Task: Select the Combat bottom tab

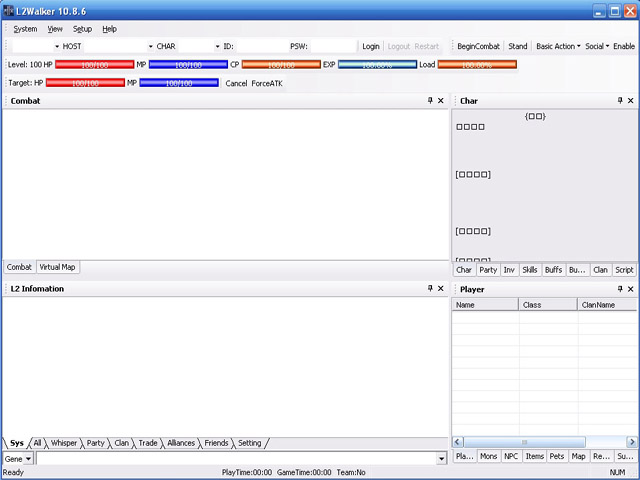Action: pos(19,267)
